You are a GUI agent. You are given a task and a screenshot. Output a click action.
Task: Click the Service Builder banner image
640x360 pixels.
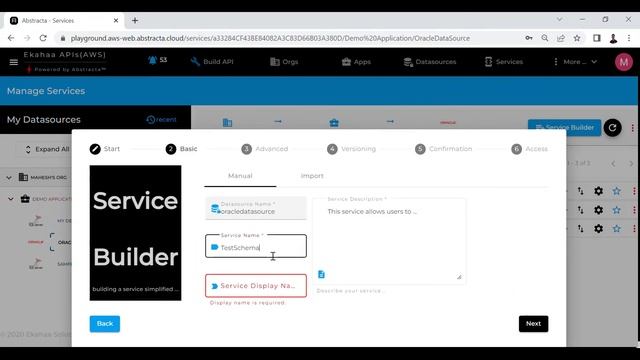tap(136, 233)
